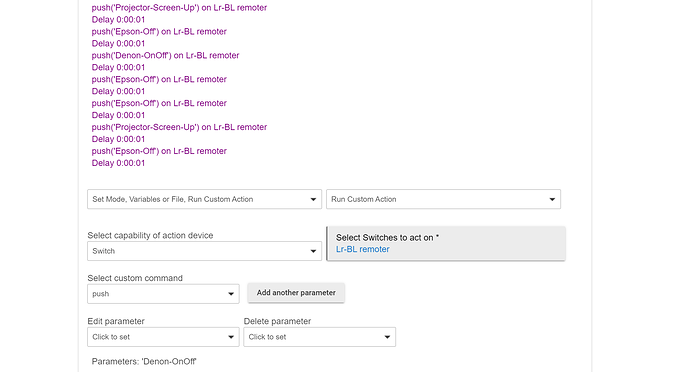This screenshot has width=690, height=372.
Task: Open the Run Custom Action dropdown
Action: (x=443, y=199)
